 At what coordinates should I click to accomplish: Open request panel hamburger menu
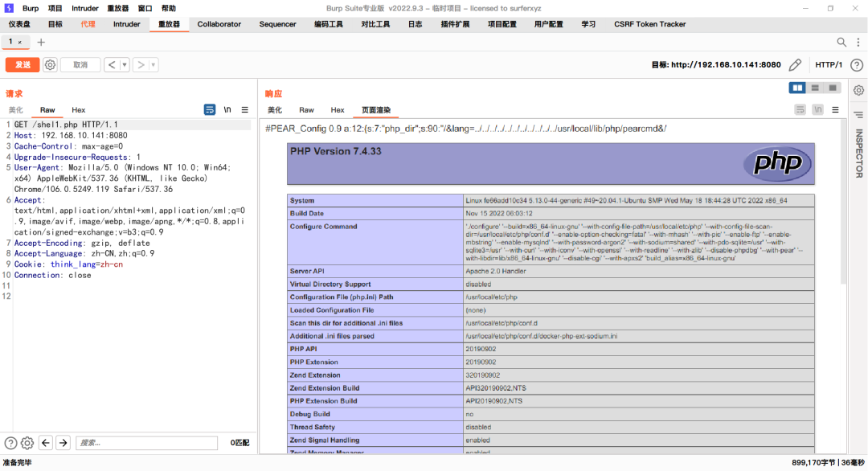point(244,109)
